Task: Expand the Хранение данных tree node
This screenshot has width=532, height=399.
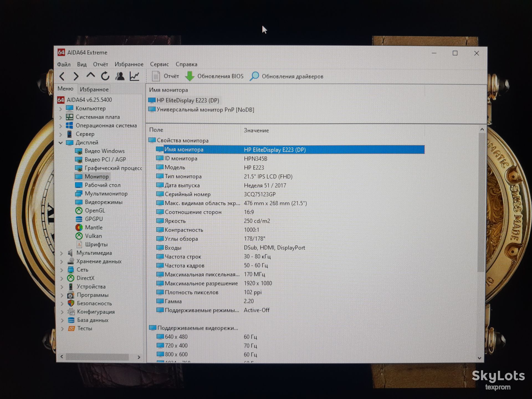Action: click(62, 262)
